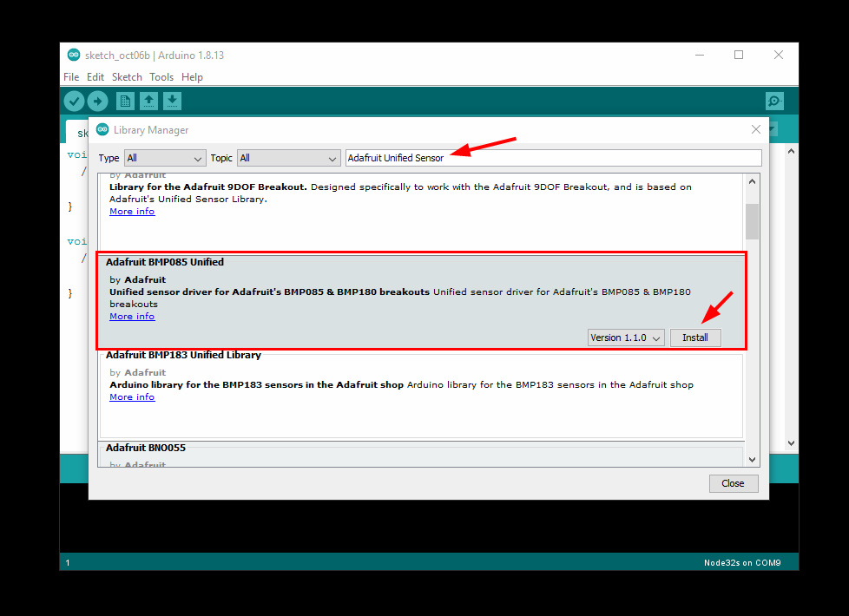Click the library search field
This screenshot has width=849, height=616.
point(553,158)
